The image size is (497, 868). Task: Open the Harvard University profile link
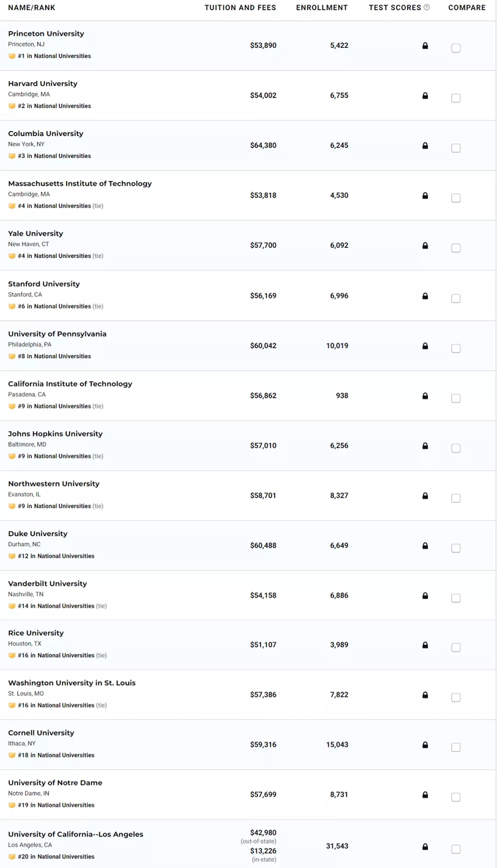[x=43, y=84]
